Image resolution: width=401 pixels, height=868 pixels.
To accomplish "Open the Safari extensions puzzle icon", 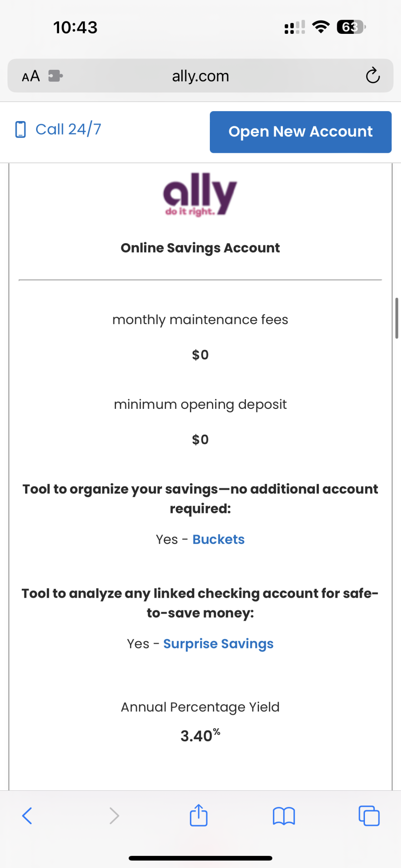I will pos(55,76).
